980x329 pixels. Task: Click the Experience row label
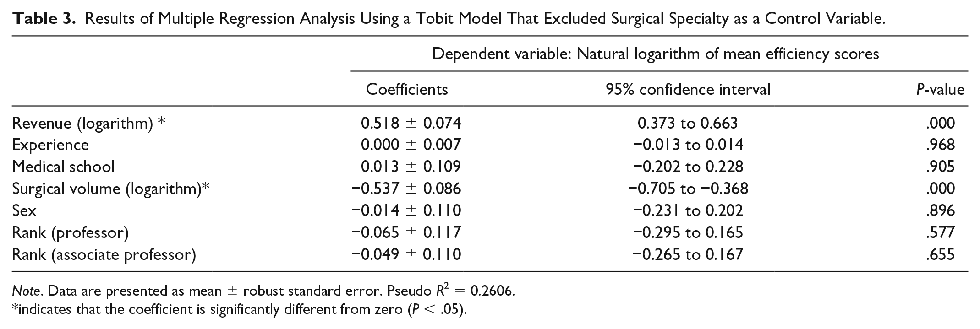[50, 145]
